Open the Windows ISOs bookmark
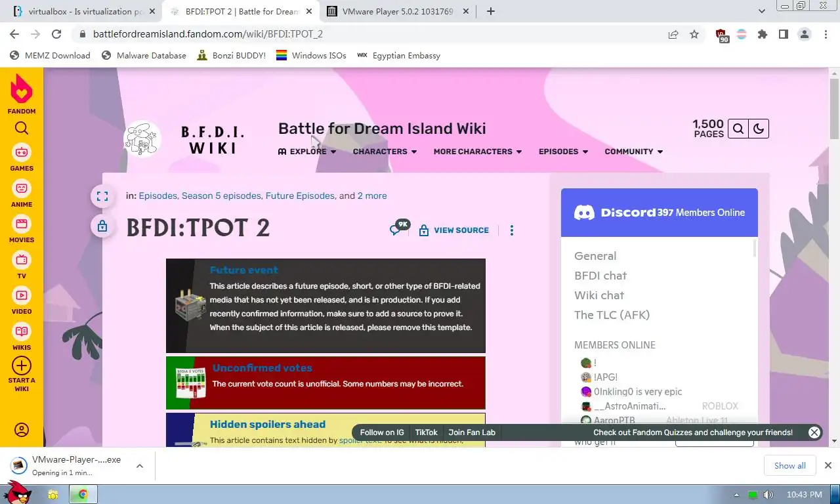 311,56
